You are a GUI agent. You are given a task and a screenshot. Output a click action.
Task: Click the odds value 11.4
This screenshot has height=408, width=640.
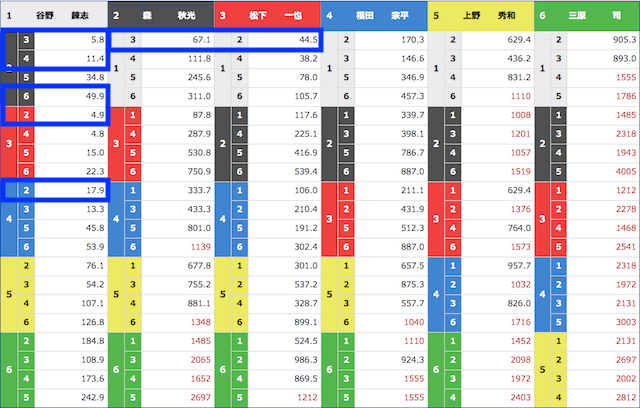pos(95,59)
